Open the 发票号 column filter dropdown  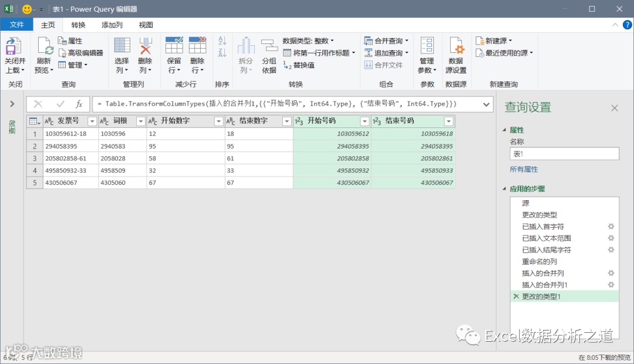[92, 122]
